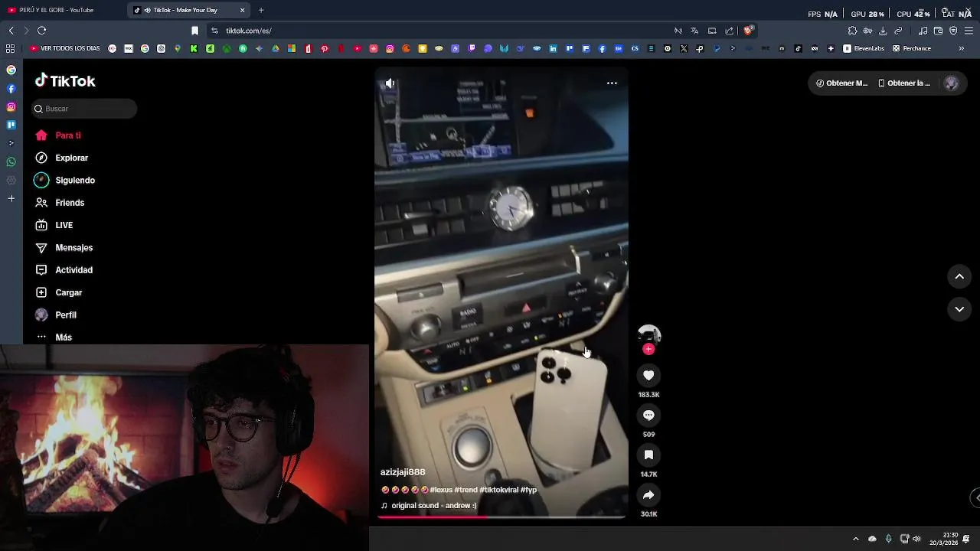980x551 pixels.
Task: Show hidden system tray icons
Action: click(x=855, y=539)
